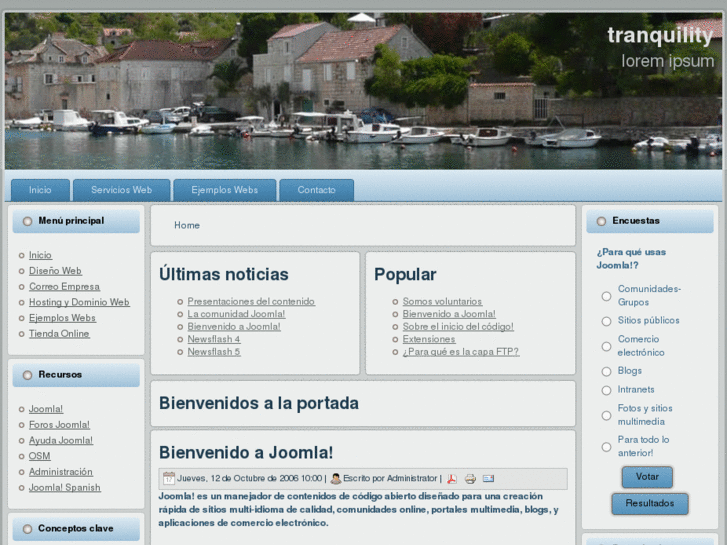Open the Newsflash 5 link

click(x=214, y=352)
